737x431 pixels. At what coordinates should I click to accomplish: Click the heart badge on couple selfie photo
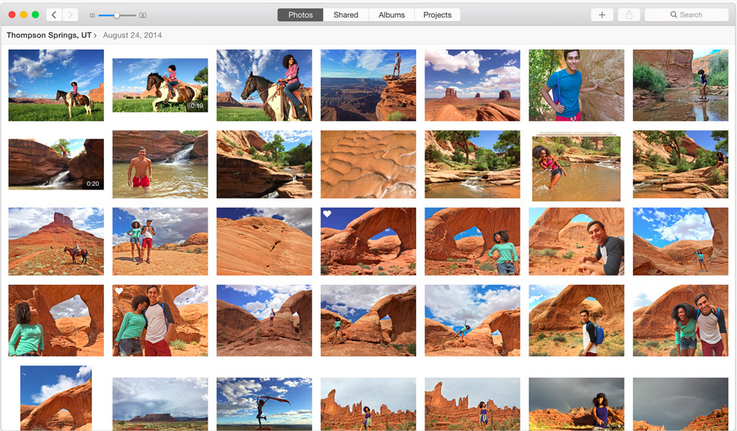click(119, 291)
